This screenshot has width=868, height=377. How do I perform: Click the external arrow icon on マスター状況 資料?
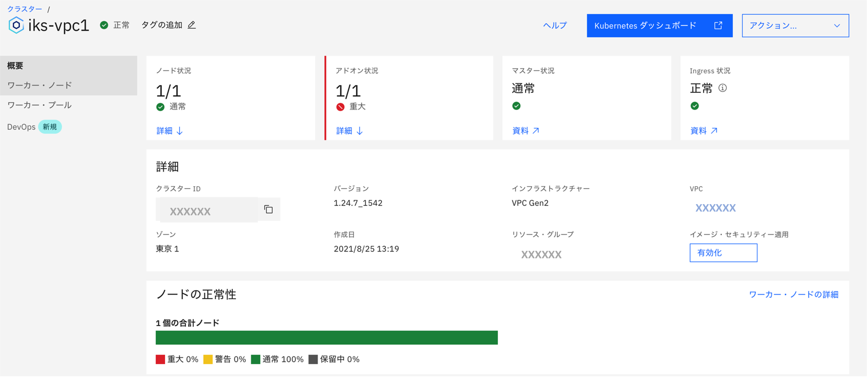tap(536, 131)
